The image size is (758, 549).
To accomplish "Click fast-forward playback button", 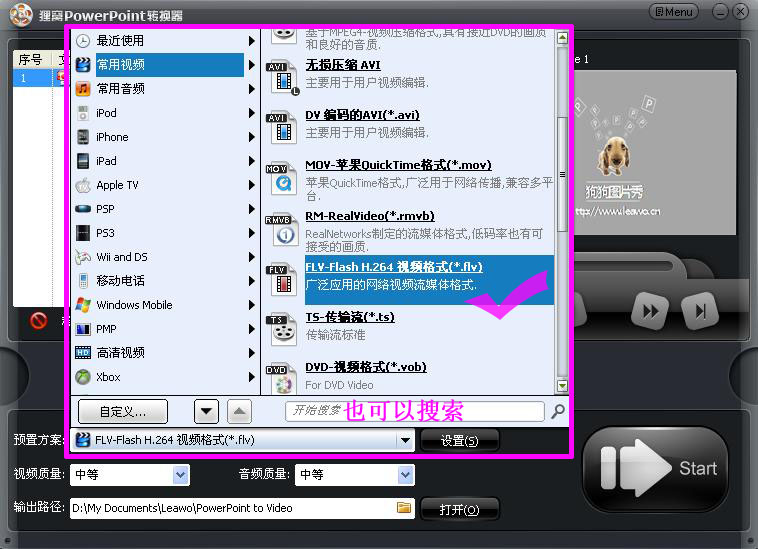I will pos(650,311).
